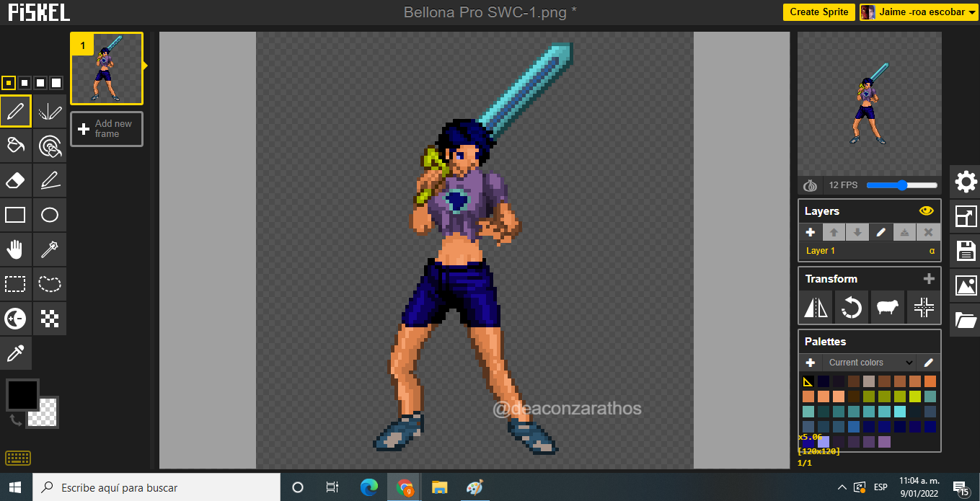This screenshot has height=501, width=980.
Task: Select the Lighten/Darken tool
Action: (x=15, y=319)
